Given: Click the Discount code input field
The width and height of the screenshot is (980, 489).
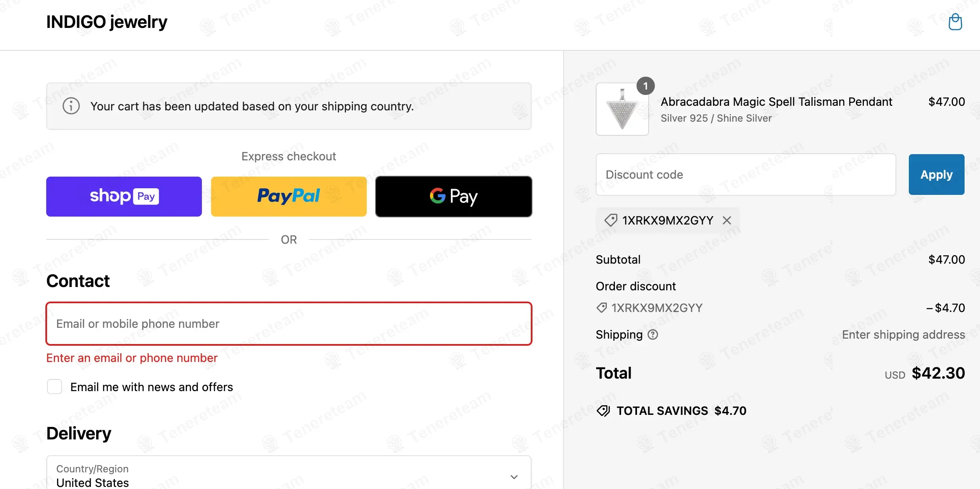Looking at the screenshot, I should (746, 175).
